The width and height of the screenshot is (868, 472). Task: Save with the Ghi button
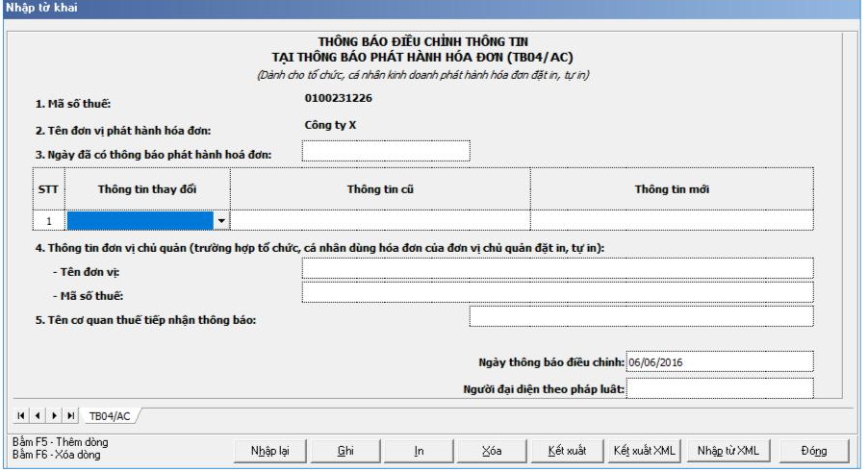coord(345,451)
